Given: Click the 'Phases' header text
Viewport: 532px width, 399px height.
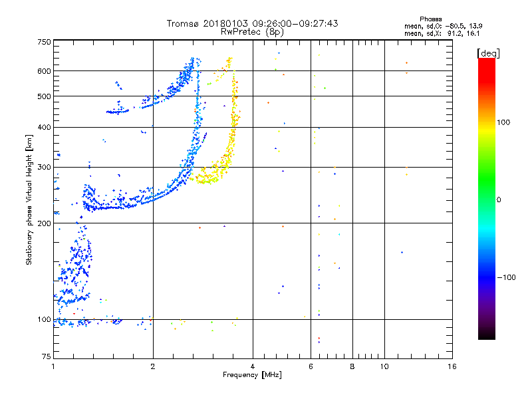Looking at the screenshot, I should 430,19.
